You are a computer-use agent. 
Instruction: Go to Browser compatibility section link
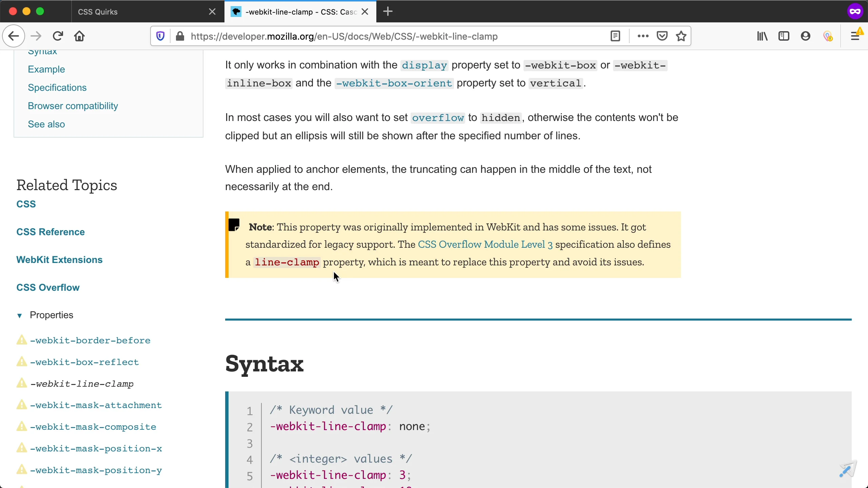coord(73,106)
